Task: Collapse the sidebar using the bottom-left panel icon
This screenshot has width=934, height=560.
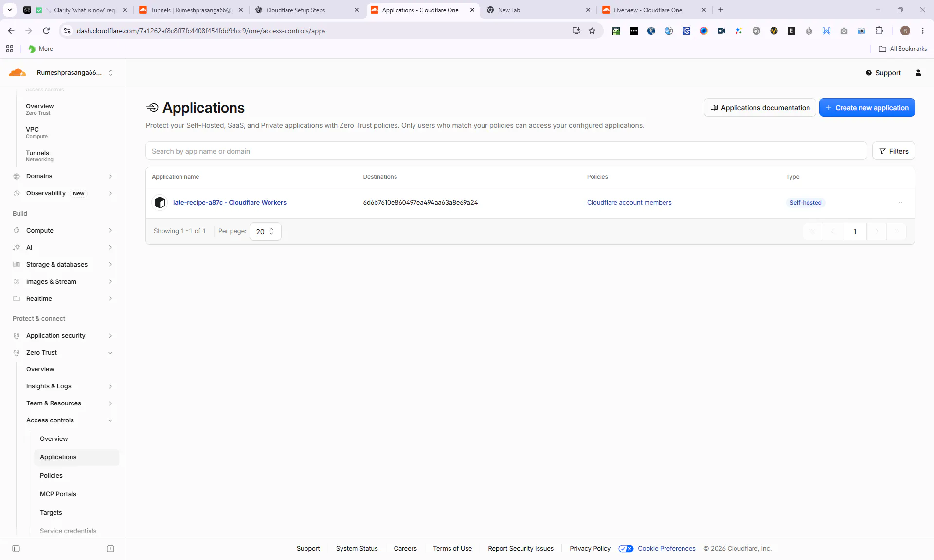Action: (16, 549)
